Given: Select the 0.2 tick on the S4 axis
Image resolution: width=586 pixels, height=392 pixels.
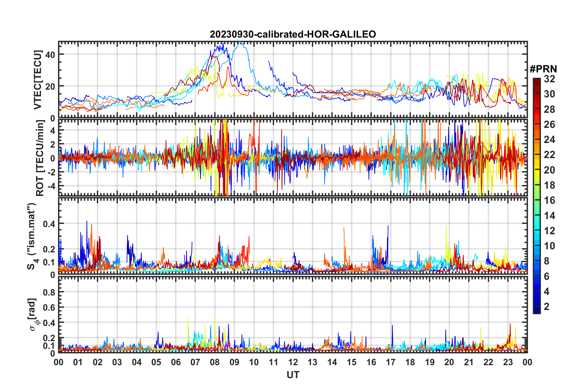Looking at the screenshot, I should click(x=49, y=249).
